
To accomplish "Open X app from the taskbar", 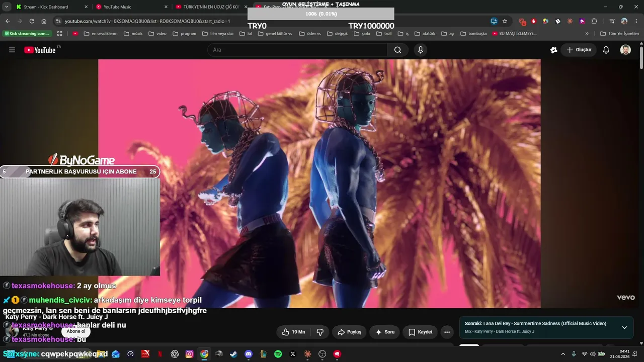I will (x=293, y=354).
